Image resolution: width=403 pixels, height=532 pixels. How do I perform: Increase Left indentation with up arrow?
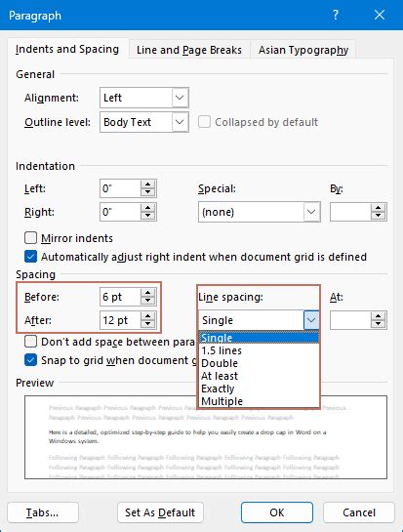[148, 184]
